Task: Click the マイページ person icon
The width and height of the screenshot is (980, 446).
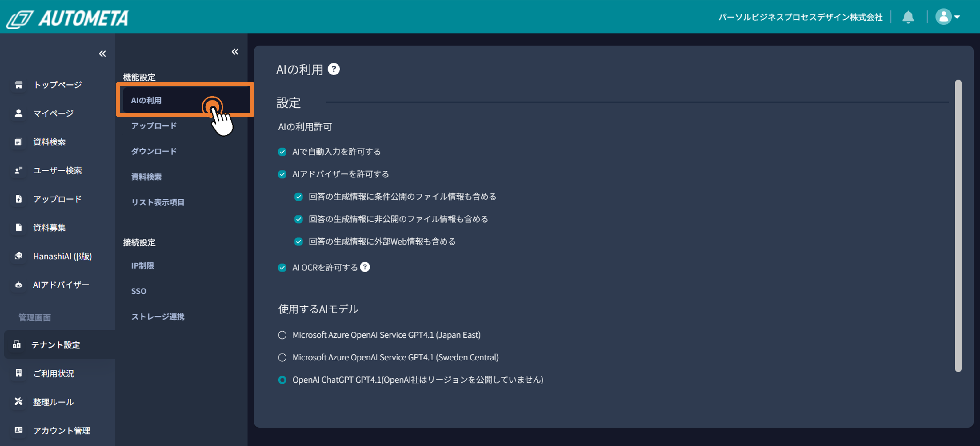Action: pos(19,113)
